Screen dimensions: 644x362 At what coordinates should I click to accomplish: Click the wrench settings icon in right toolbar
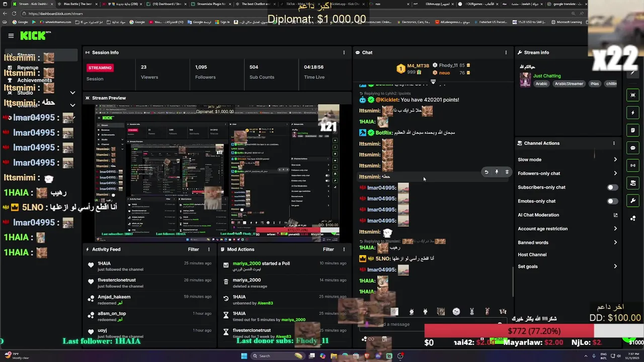[x=633, y=201]
